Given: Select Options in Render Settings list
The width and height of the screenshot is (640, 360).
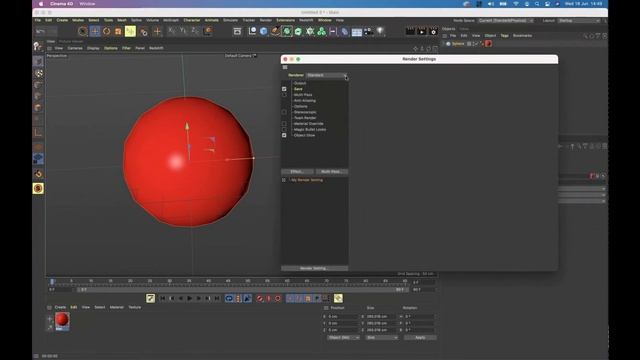Looking at the screenshot, I should tap(301, 106).
